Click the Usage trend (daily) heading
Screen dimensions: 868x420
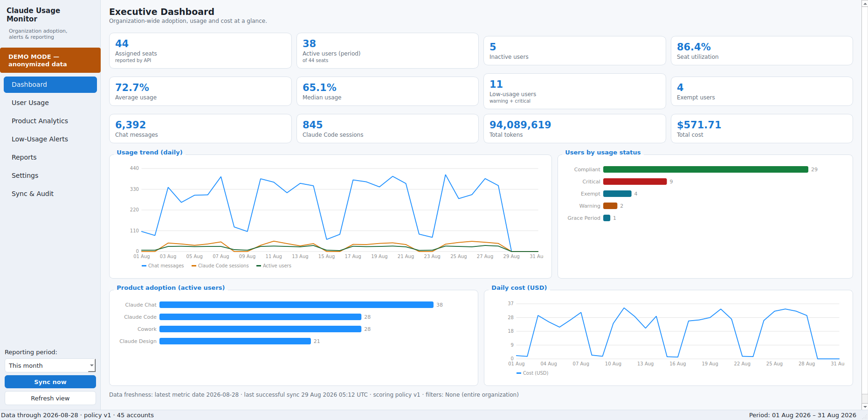[x=150, y=152]
